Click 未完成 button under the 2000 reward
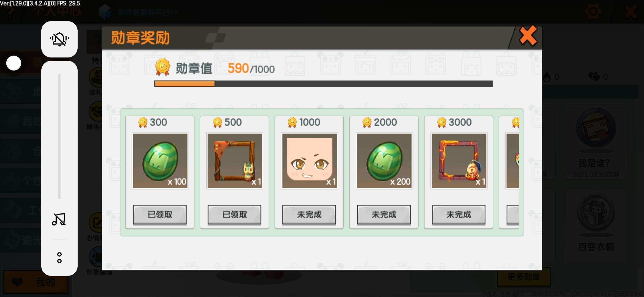Image resolution: width=644 pixels, height=297 pixels. [384, 215]
